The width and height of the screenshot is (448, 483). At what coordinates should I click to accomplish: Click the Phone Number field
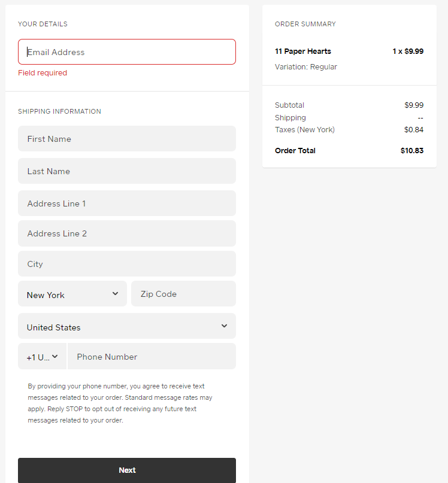tap(152, 356)
